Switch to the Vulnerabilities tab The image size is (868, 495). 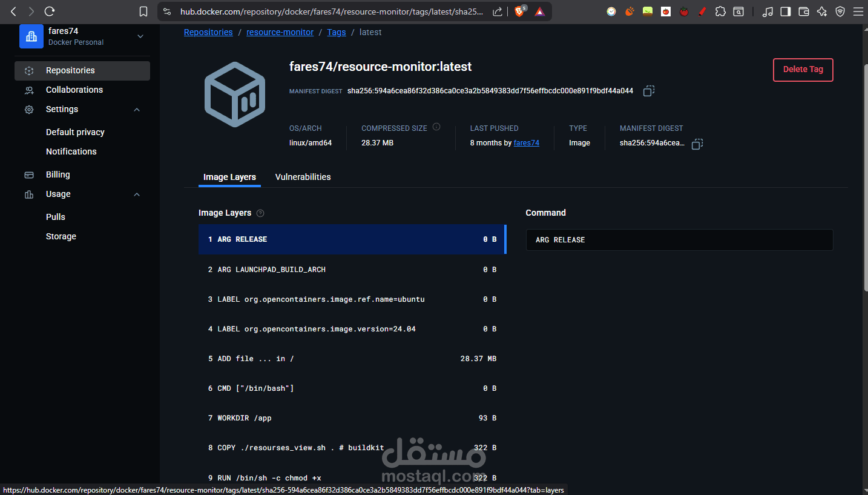coord(303,177)
